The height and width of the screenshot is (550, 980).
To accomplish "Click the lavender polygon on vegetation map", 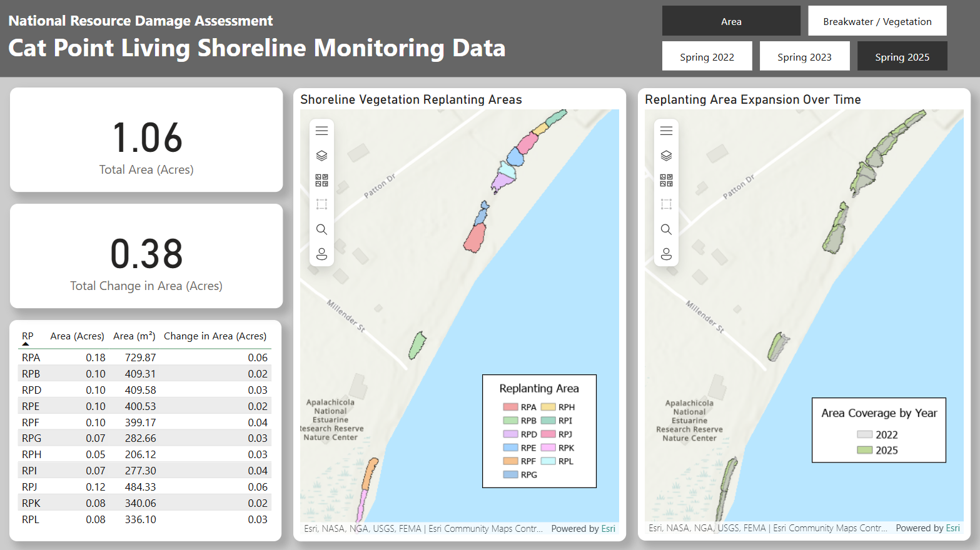I will coord(502,182).
